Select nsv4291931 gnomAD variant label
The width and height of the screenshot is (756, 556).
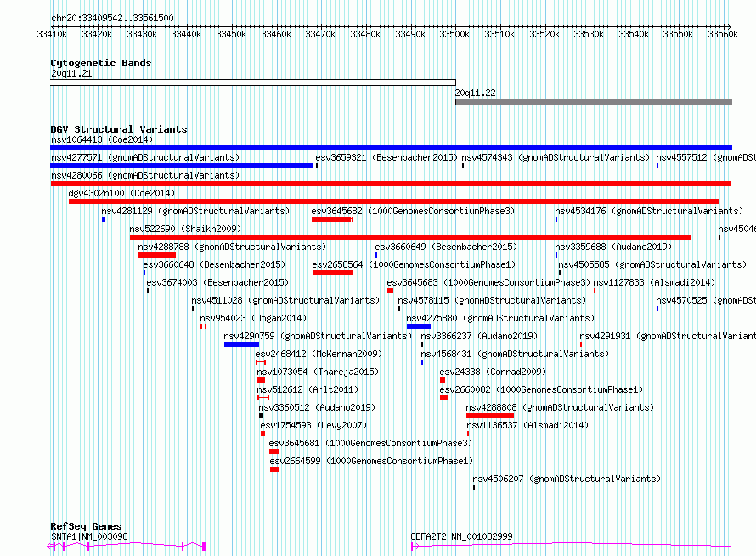668,337
